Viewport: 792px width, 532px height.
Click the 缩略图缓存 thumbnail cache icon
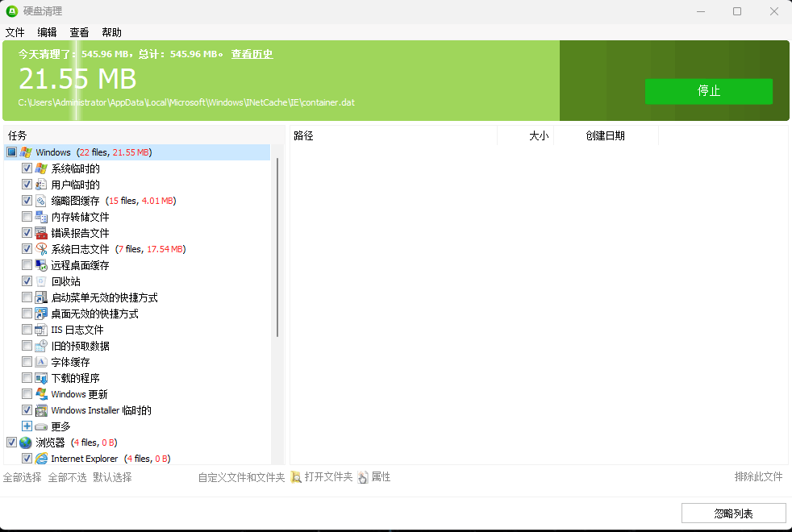tap(41, 200)
